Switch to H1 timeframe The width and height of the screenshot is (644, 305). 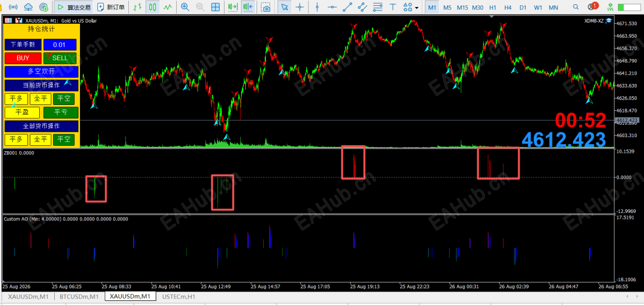tap(493, 7)
